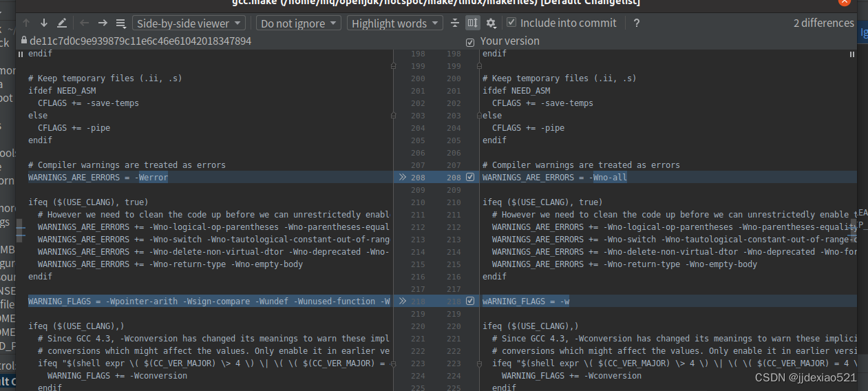The width and height of the screenshot is (868, 391).
Task: Click line number 210 in left gutter
Action: (x=418, y=202)
